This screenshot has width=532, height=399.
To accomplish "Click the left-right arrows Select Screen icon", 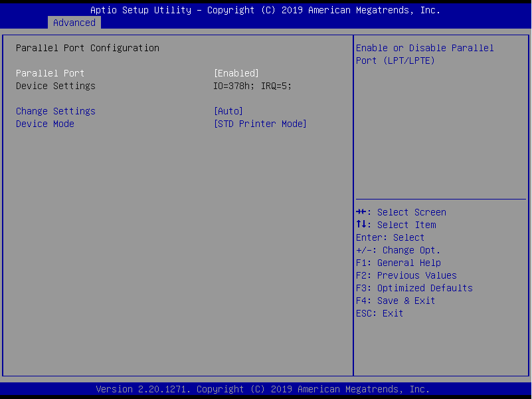I will (x=362, y=212).
